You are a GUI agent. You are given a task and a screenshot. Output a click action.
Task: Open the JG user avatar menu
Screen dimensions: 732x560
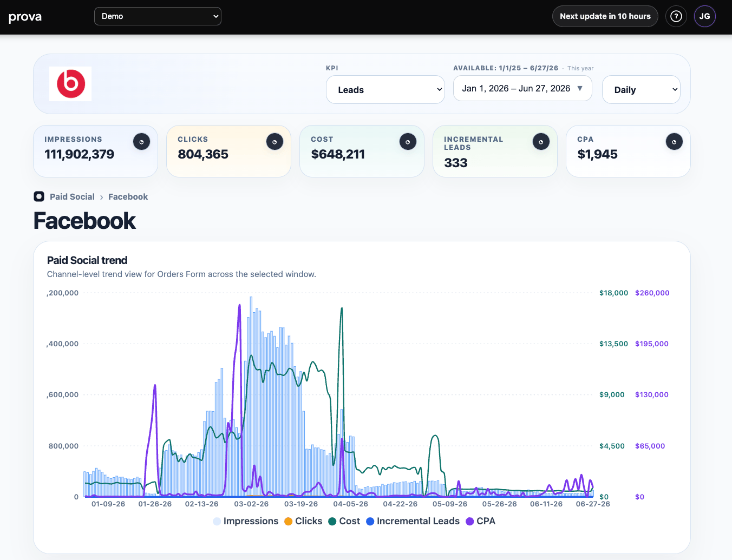coord(704,16)
